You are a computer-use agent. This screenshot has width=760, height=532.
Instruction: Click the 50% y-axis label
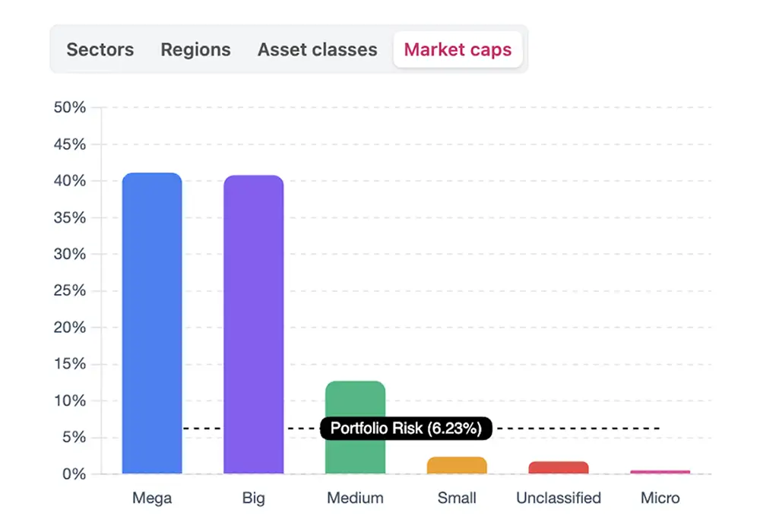[68, 107]
